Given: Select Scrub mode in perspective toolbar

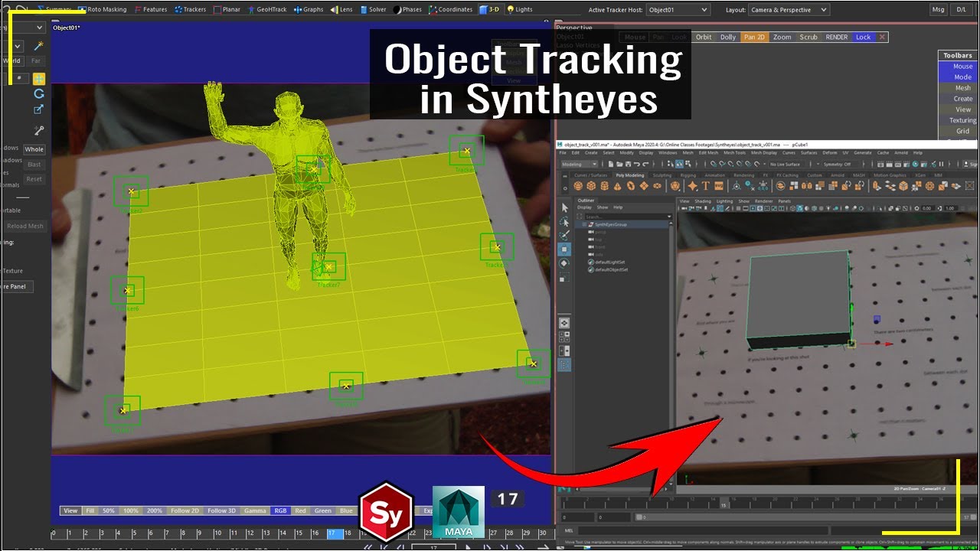Looking at the screenshot, I should click(x=808, y=37).
